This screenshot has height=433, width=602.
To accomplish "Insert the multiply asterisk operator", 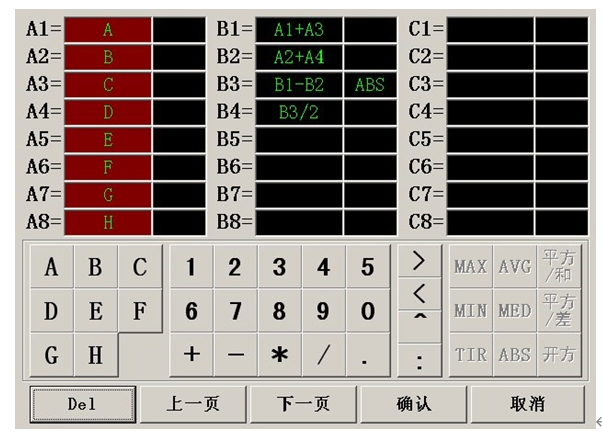I will [280, 355].
